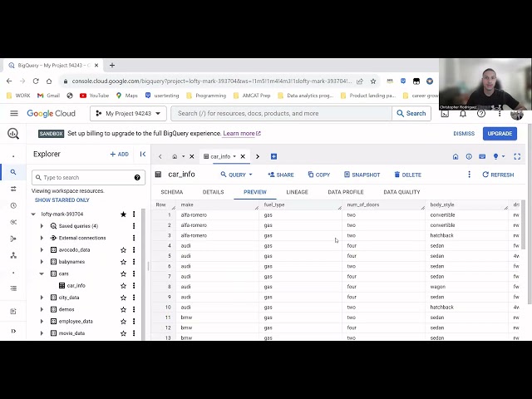This screenshot has height=399, width=532.
Task: Star the city_data dataset
Action: 124,298
